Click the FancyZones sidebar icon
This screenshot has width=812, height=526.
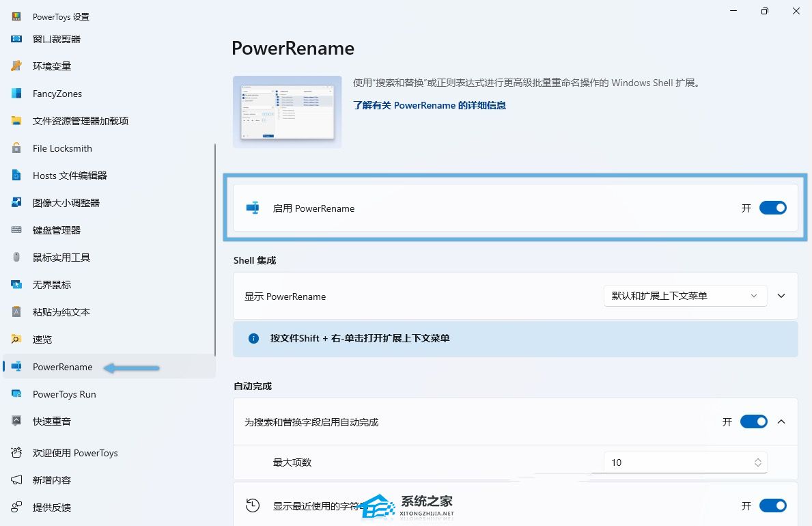click(x=16, y=94)
